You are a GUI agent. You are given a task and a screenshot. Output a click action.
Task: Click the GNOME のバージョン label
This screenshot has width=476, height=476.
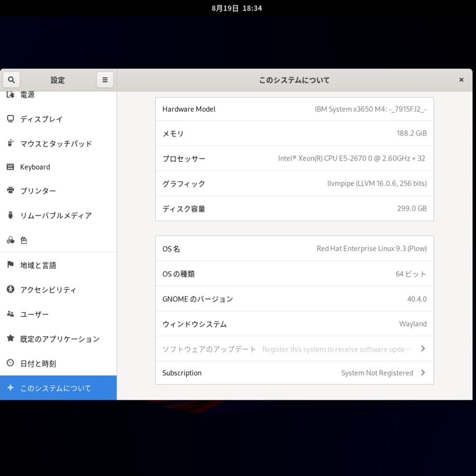coord(198,299)
